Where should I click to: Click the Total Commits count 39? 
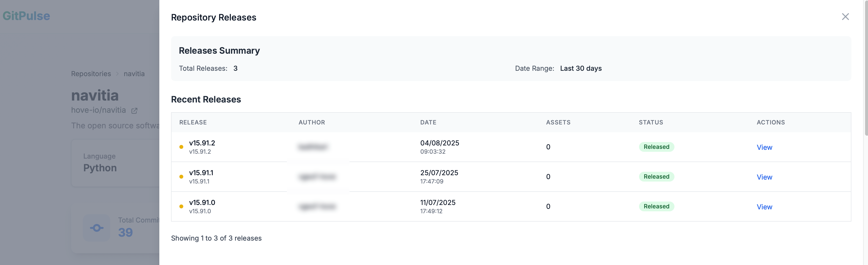[125, 232]
